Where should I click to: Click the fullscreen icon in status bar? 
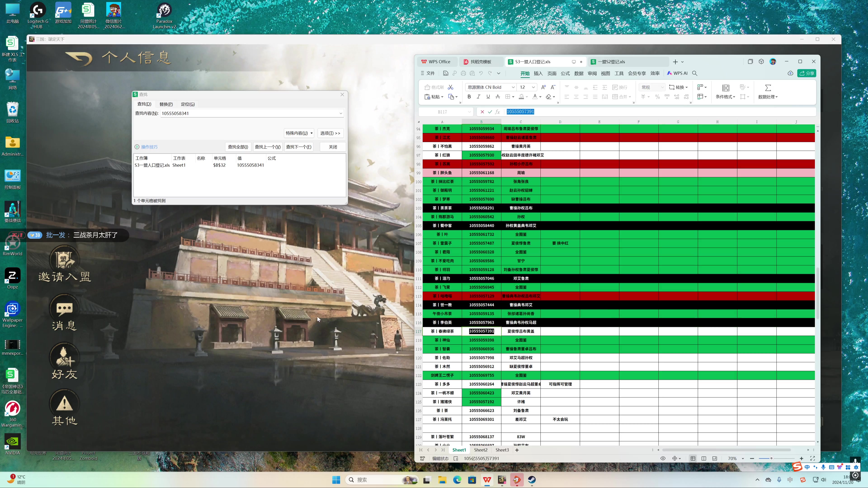(812, 458)
